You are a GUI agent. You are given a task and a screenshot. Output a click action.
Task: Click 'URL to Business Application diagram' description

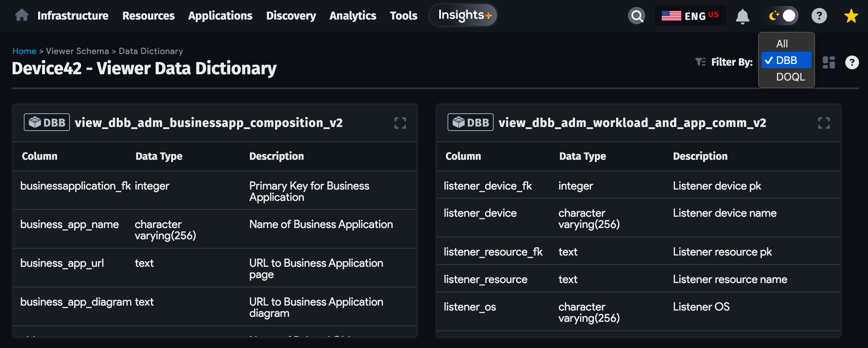pos(316,307)
